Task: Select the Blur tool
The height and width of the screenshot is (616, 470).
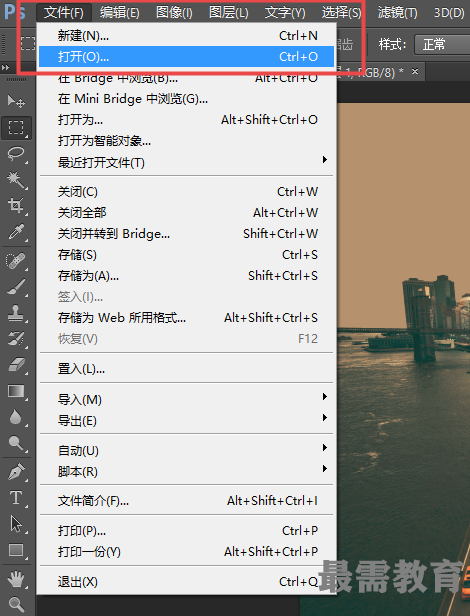Action: (x=16, y=417)
